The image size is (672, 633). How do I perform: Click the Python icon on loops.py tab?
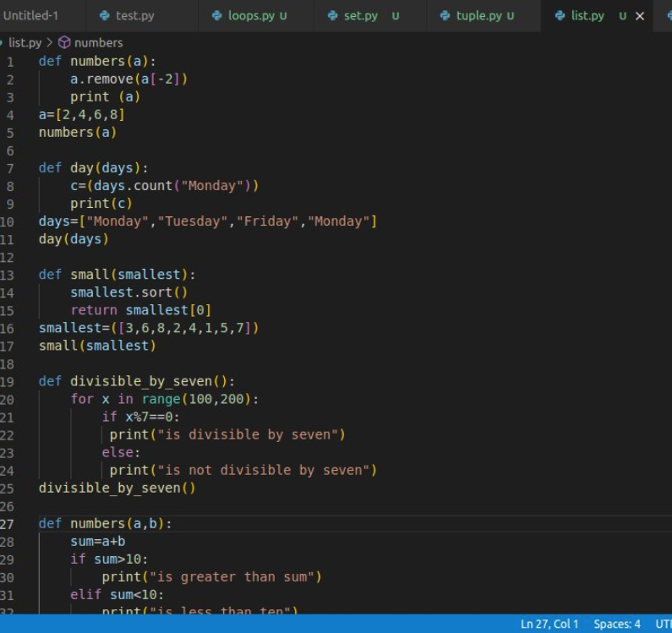click(x=217, y=16)
